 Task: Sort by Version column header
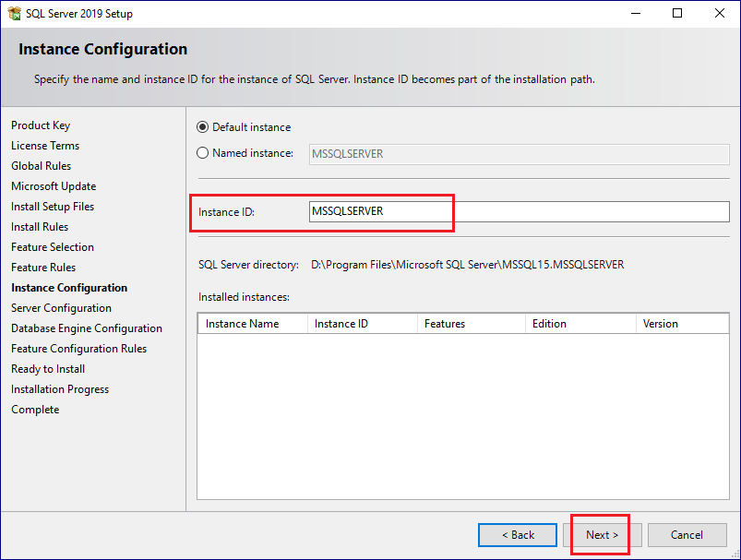pyautogui.click(x=682, y=324)
